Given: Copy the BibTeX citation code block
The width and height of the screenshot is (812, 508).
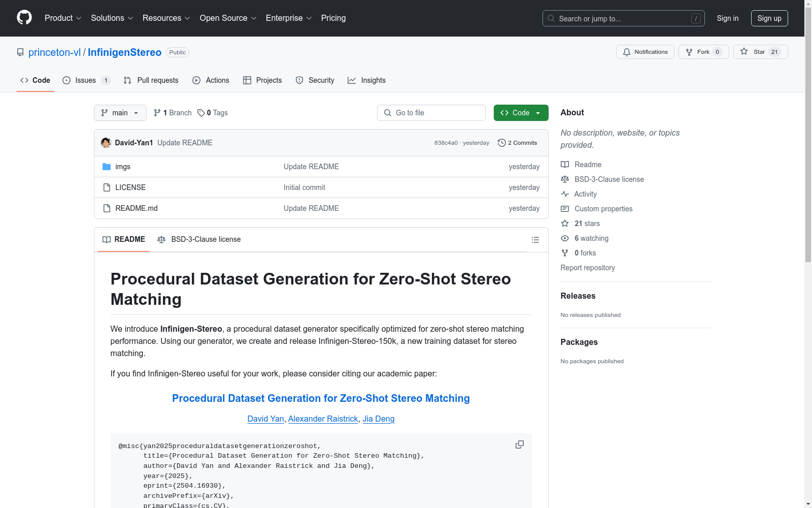Looking at the screenshot, I should [520, 444].
